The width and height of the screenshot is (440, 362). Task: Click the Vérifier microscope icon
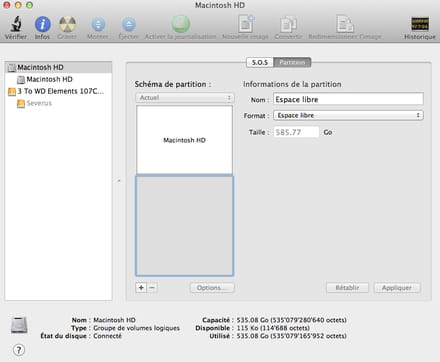tap(16, 24)
